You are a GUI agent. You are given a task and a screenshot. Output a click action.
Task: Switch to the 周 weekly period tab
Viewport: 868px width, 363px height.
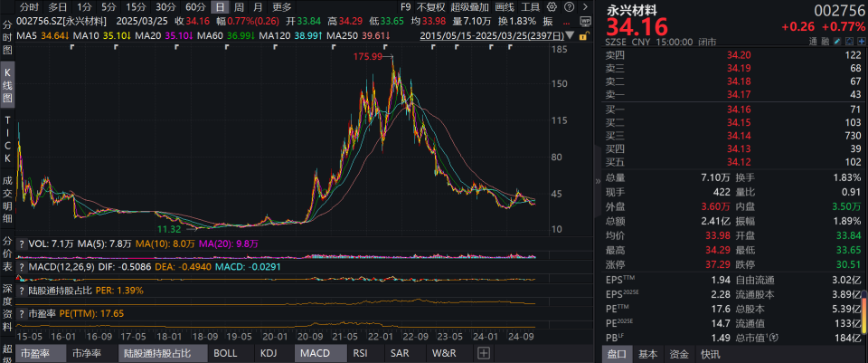point(239,7)
